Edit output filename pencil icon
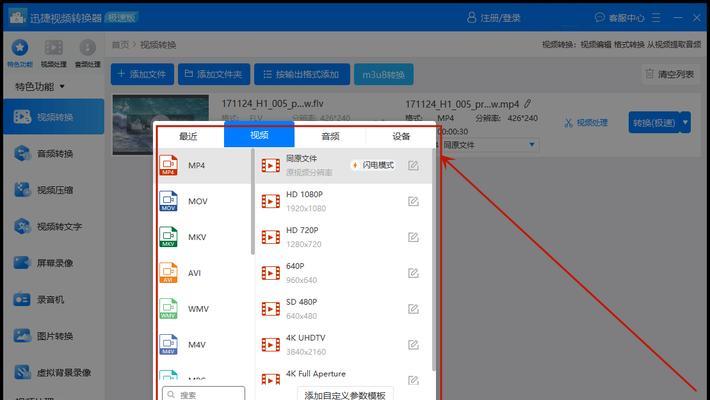The image size is (710, 400). click(528, 104)
